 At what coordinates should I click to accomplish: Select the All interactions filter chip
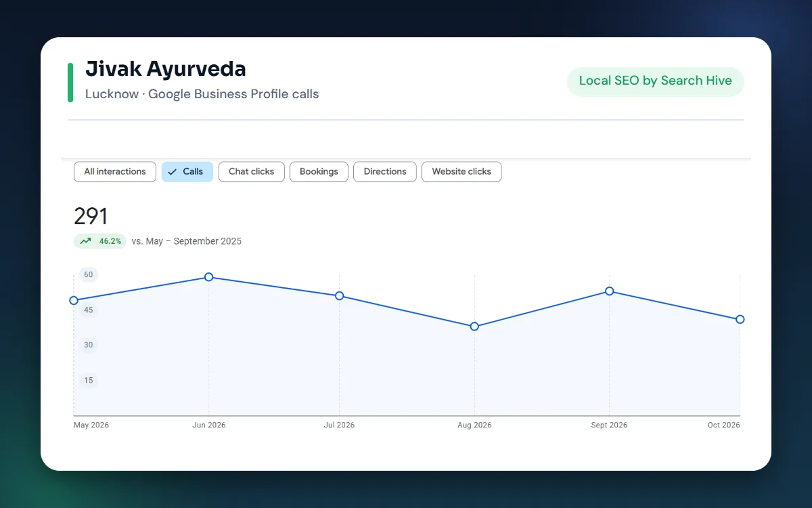point(115,171)
